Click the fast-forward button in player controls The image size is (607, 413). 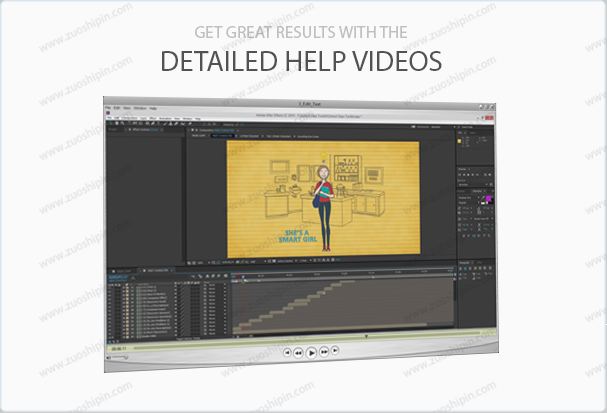[x=325, y=352]
